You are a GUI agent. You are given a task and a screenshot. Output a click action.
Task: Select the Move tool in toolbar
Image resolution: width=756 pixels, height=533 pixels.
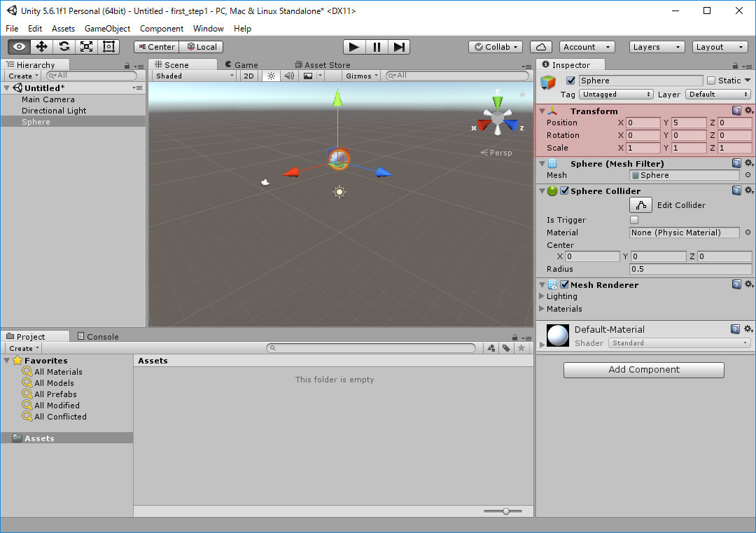coord(41,47)
